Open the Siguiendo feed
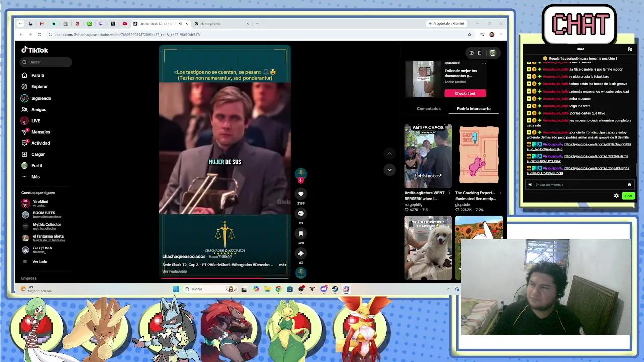The height and width of the screenshot is (362, 644). (36, 98)
